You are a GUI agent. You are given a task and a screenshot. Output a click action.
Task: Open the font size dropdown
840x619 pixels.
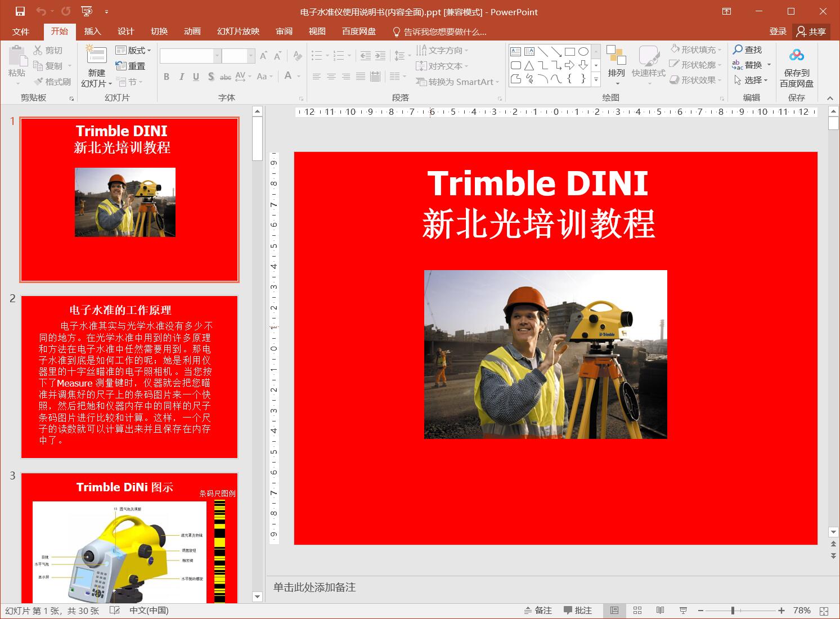251,56
